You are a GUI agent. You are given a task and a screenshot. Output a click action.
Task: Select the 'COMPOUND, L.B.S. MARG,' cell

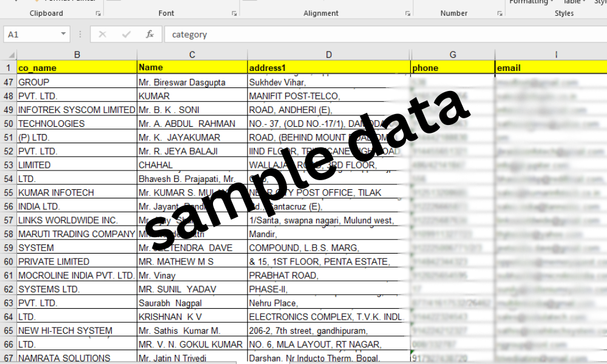point(328,248)
